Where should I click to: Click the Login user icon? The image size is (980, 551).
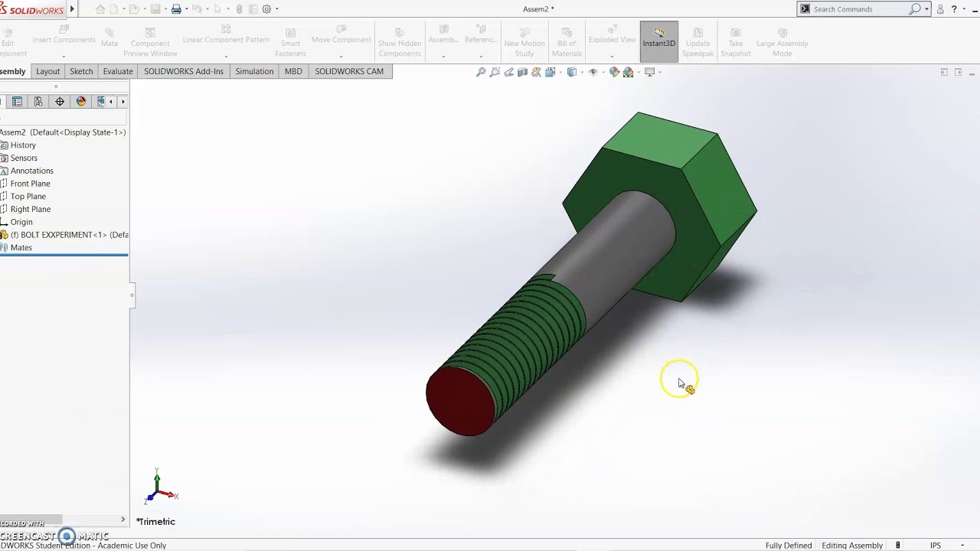point(940,9)
